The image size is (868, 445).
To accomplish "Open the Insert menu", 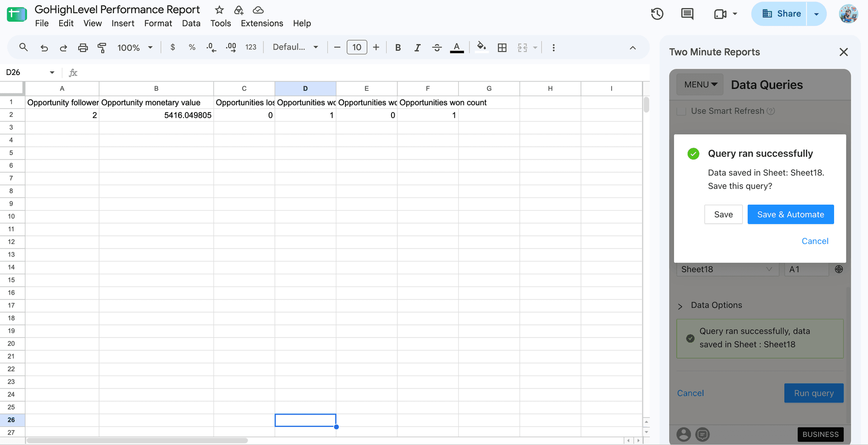I will (x=123, y=23).
